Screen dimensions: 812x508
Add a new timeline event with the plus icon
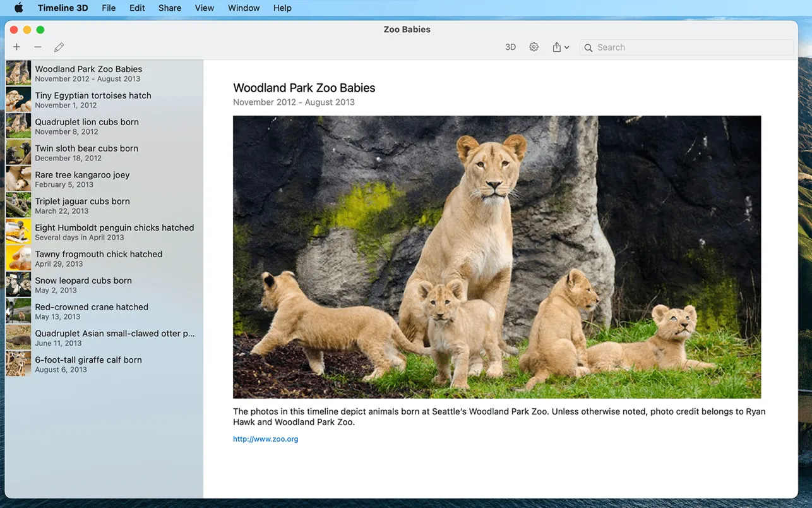tap(16, 47)
